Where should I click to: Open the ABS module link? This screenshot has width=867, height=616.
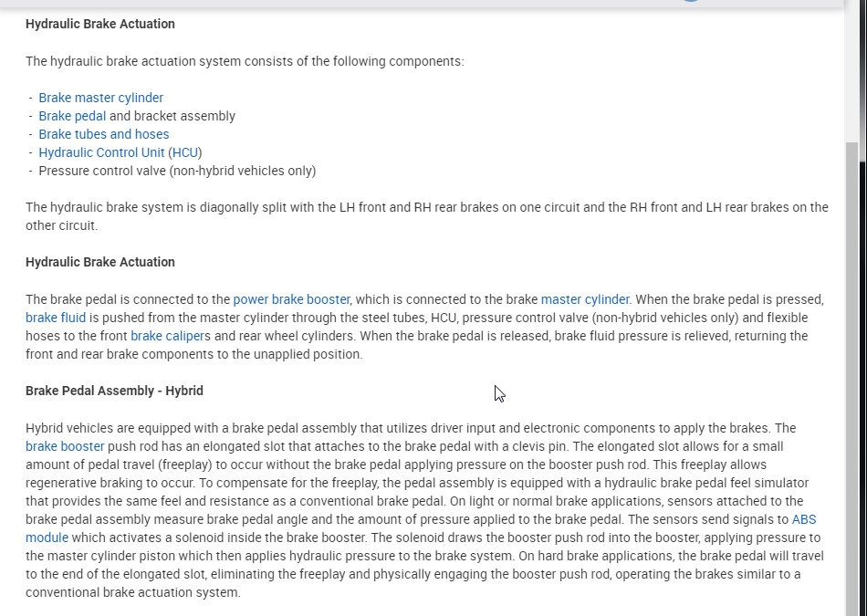(x=804, y=519)
